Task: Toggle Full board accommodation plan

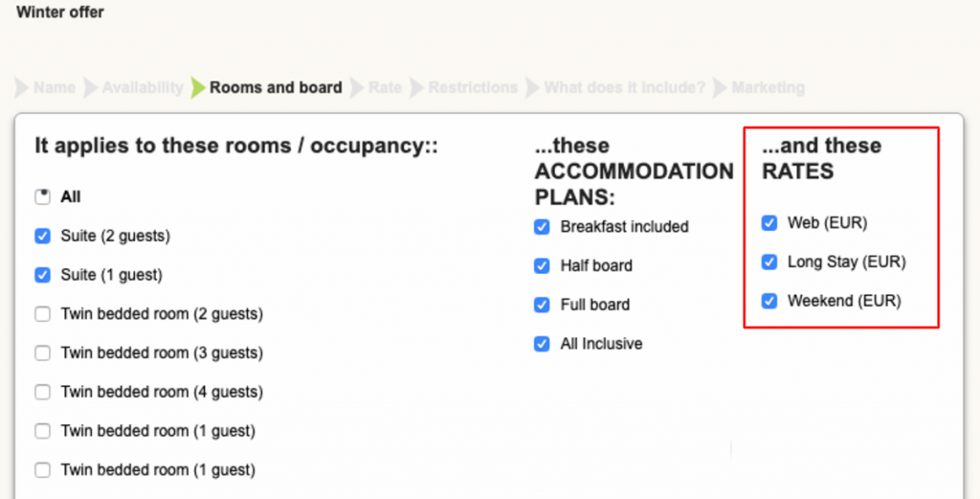Action: click(x=542, y=305)
